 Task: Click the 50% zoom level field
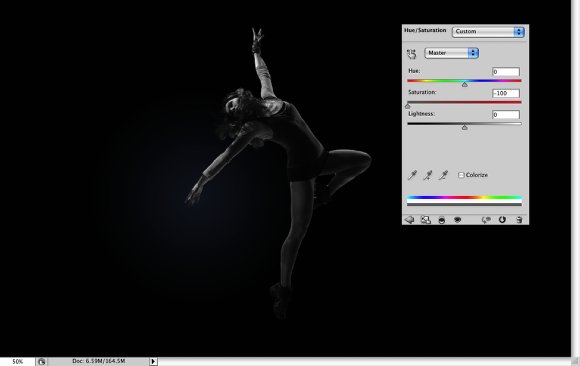[17, 362]
